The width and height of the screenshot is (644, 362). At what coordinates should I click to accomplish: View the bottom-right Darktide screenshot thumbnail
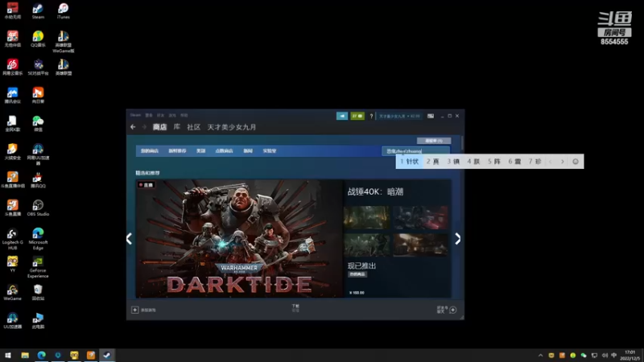(x=420, y=245)
